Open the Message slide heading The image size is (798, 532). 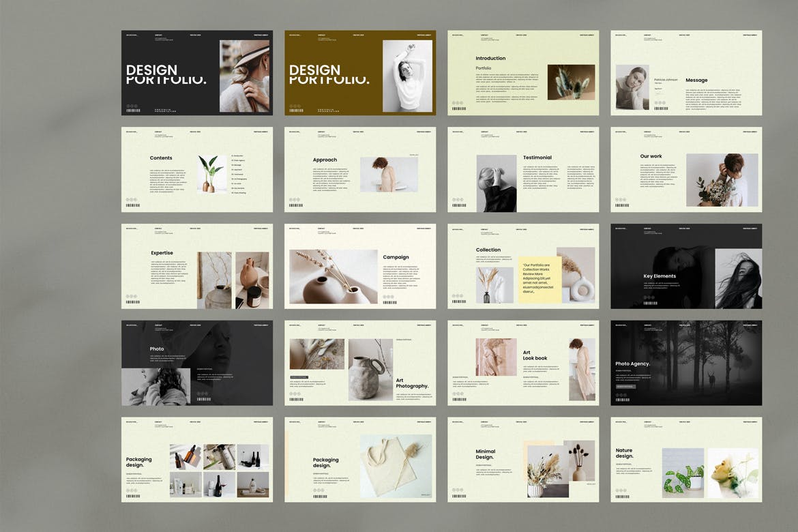pos(696,80)
